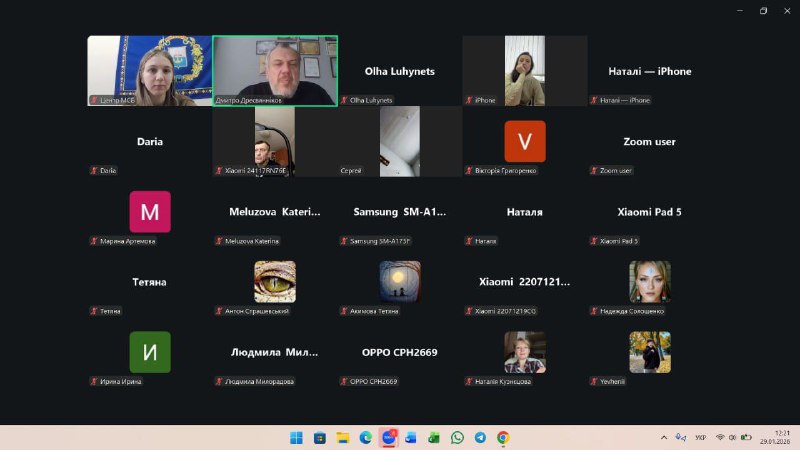The height and width of the screenshot is (450, 800).
Task: Launch WhatsApp from the taskbar
Action: 457,438
